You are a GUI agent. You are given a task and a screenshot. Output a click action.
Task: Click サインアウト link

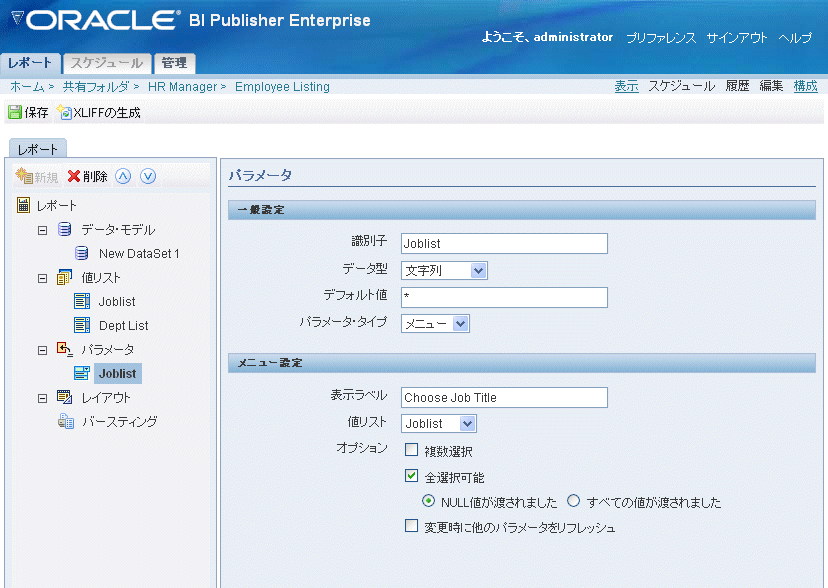coord(737,37)
